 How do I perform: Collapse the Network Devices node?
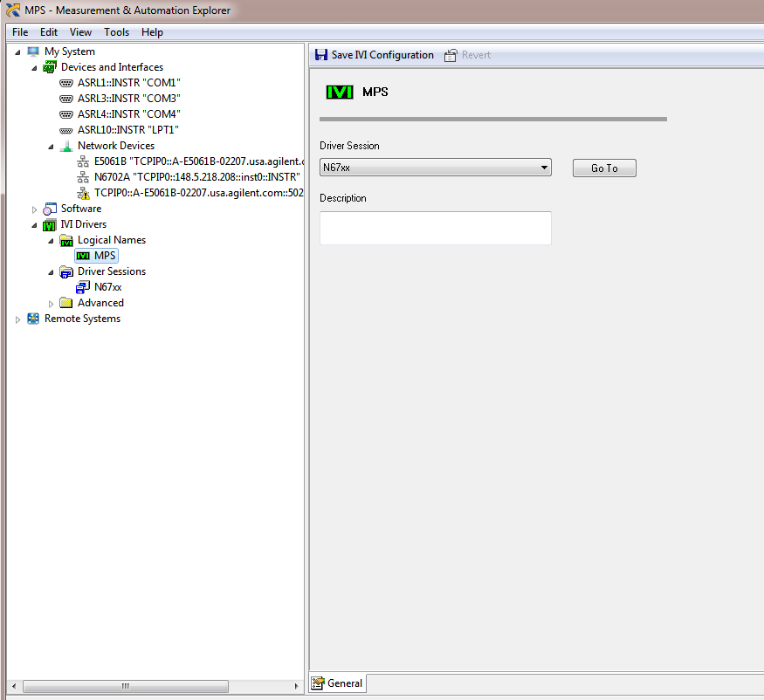point(51,147)
